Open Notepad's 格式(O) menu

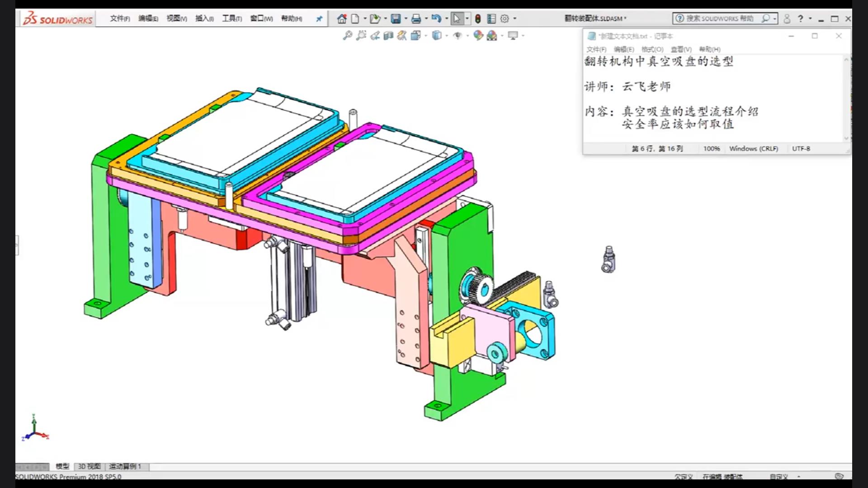[652, 49]
